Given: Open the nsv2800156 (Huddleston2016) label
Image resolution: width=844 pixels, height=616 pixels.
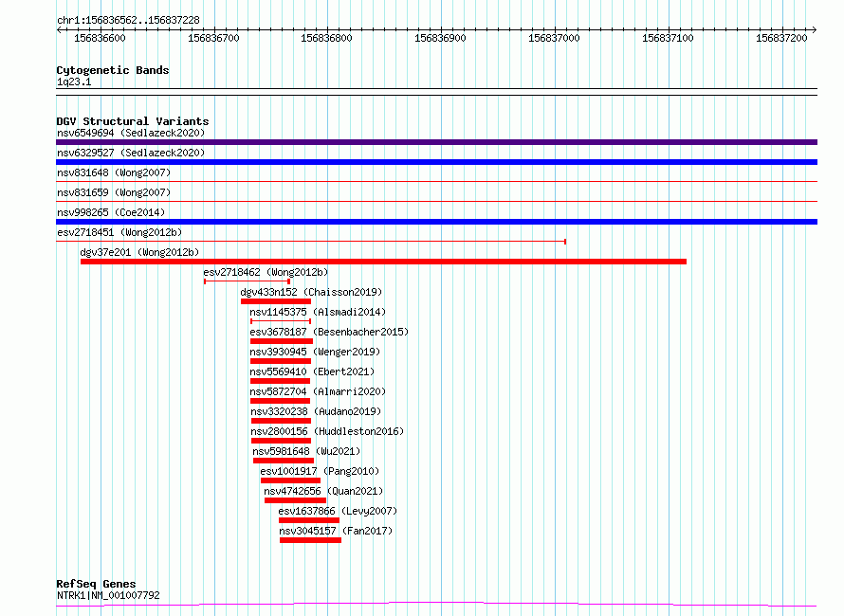Looking at the screenshot, I should point(327,431).
